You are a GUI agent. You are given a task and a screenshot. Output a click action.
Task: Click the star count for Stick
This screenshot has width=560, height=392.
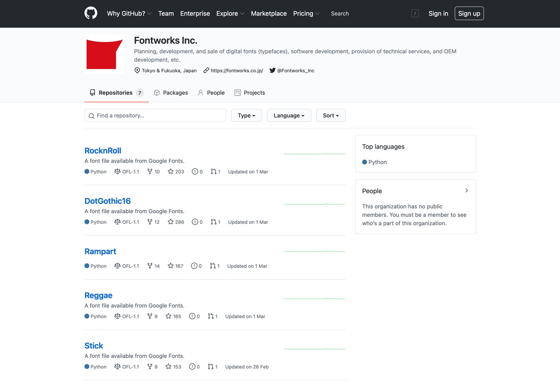[173, 367]
